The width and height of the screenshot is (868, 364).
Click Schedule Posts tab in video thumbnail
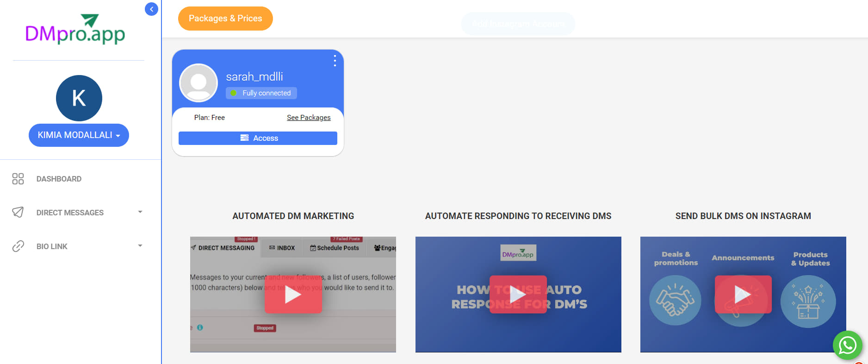(335, 248)
